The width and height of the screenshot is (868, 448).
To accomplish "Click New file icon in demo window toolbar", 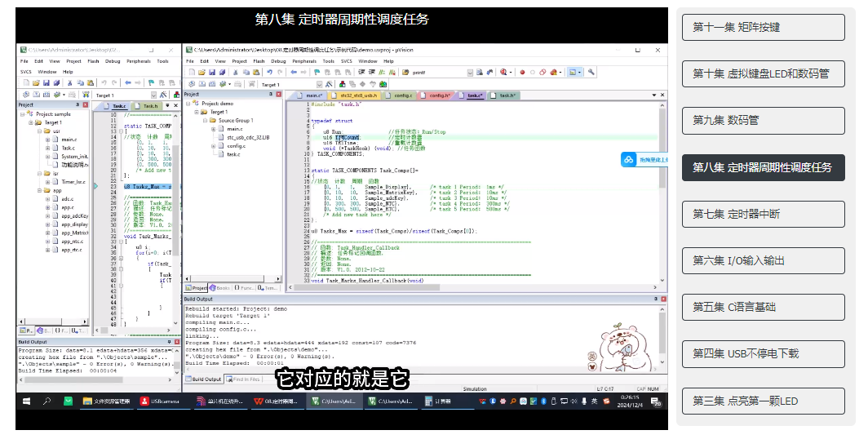I will (192, 72).
